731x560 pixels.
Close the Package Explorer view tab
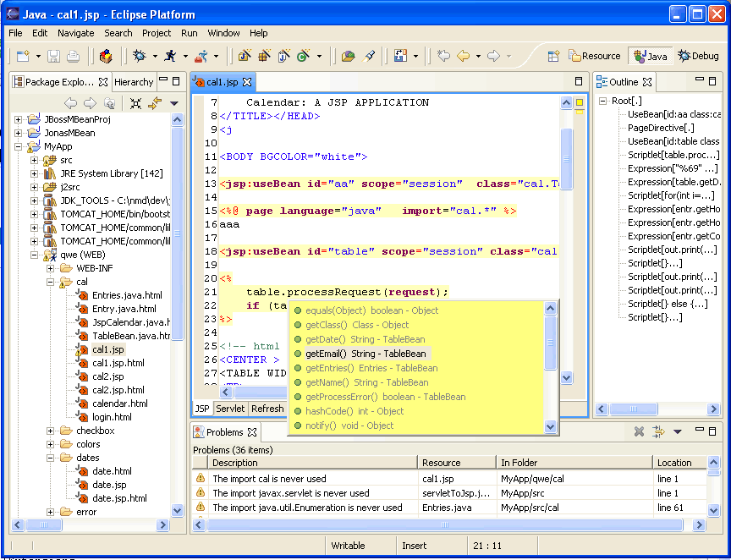103,82
